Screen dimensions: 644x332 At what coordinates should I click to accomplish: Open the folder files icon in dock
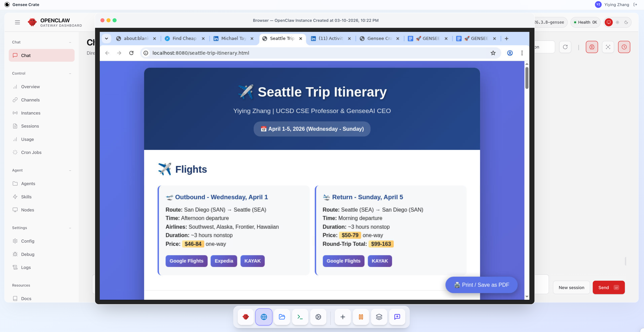click(282, 317)
